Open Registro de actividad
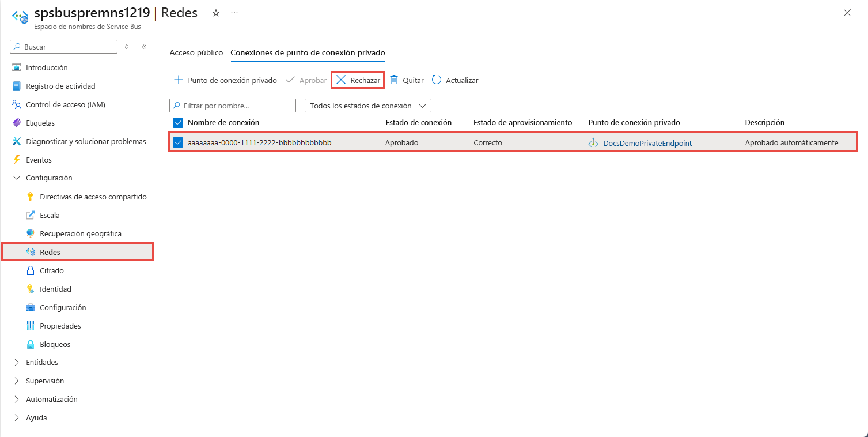 60,86
